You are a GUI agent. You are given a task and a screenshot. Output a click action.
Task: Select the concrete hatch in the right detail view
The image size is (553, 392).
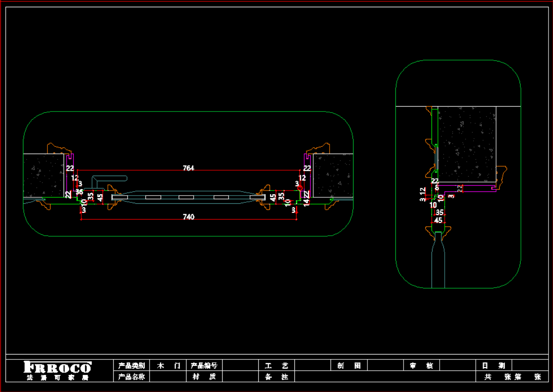pyautogui.click(x=466, y=144)
